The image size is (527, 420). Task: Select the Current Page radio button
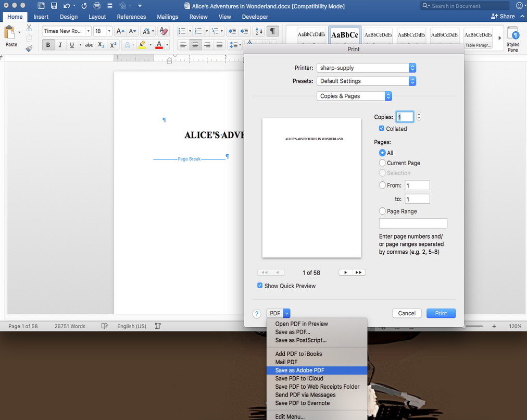[382, 163]
